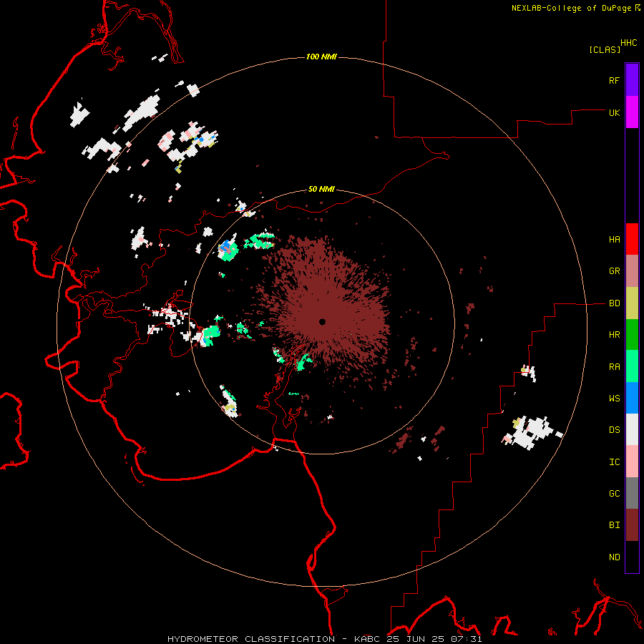The width and height of the screenshot is (644, 644).
Task: Select the BD yellow legend block
Action: [x=632, y=303]
